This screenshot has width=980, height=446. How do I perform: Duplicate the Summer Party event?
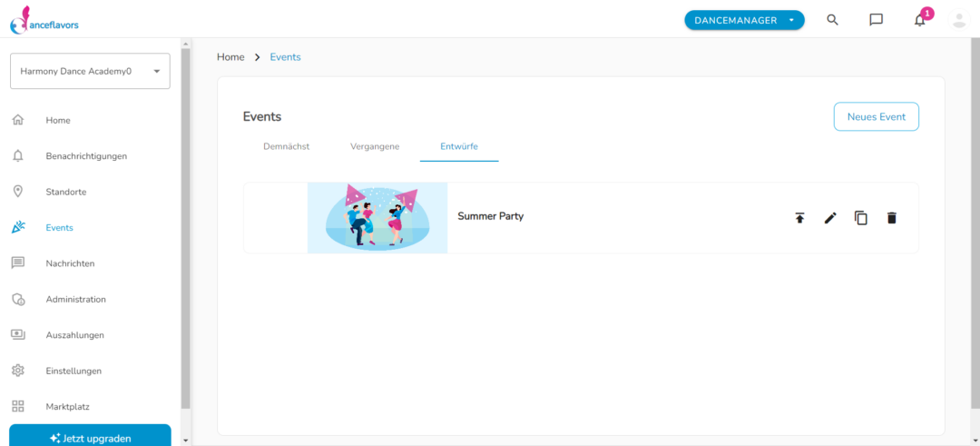[861, 218]
